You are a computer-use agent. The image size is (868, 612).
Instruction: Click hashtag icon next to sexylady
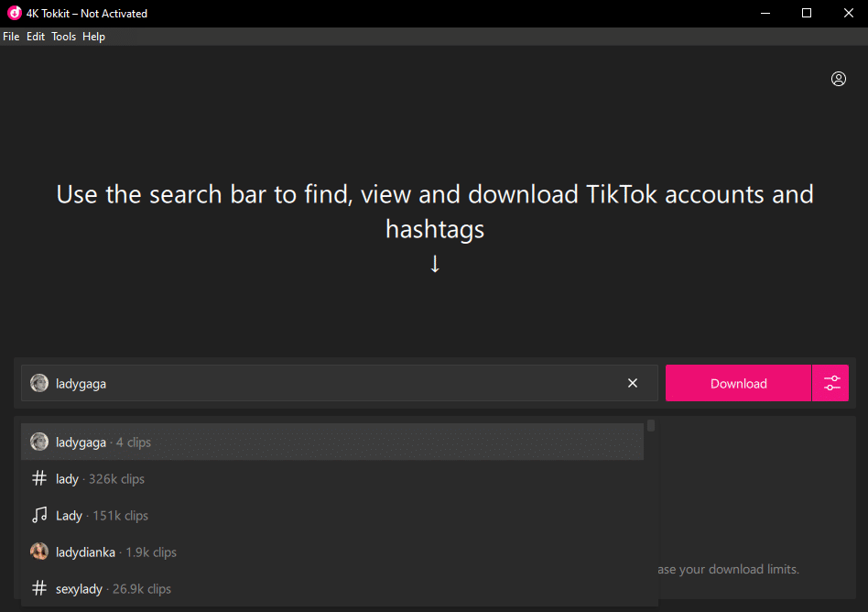click(x=39, y=587)
